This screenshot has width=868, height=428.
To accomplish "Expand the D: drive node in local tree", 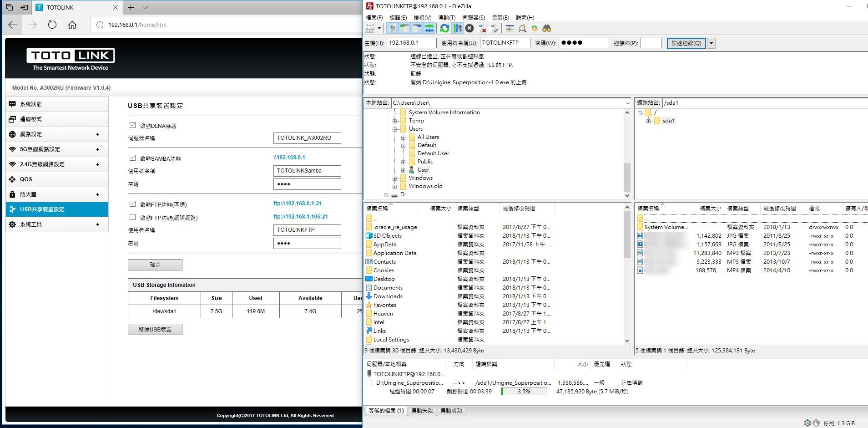I will (386, 195).
